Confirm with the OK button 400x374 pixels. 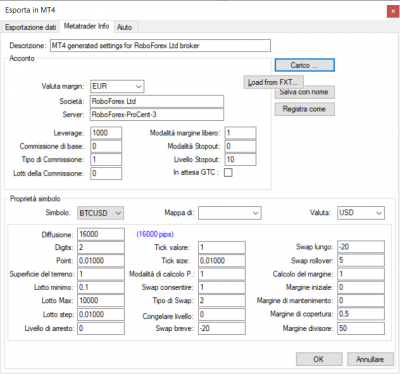(319, 359)
